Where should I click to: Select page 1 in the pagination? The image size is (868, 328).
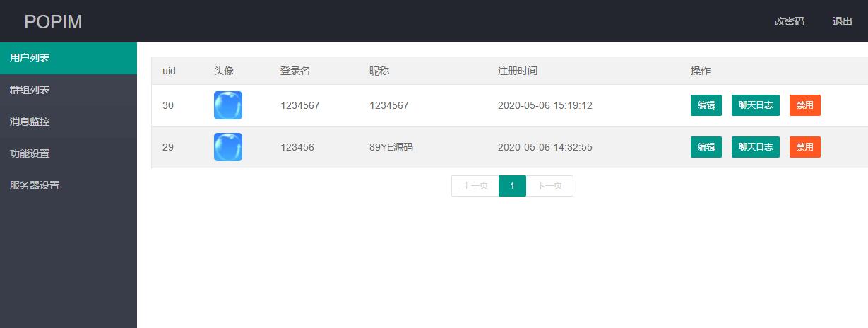coord(512,186)
